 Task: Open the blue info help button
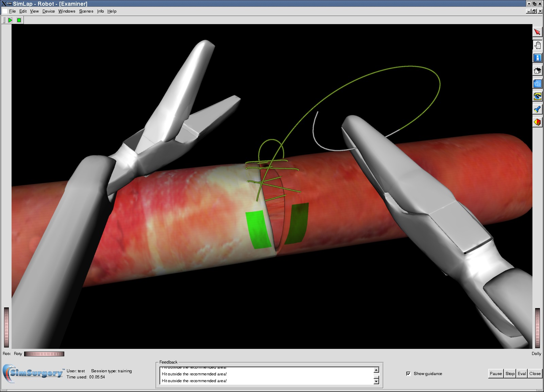[x=537, y=58]
